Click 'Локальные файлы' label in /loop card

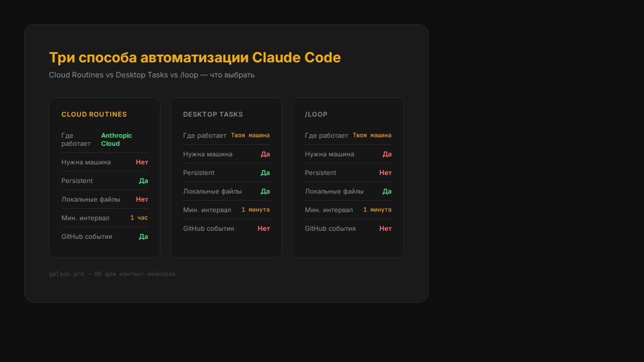click(334, 192)
